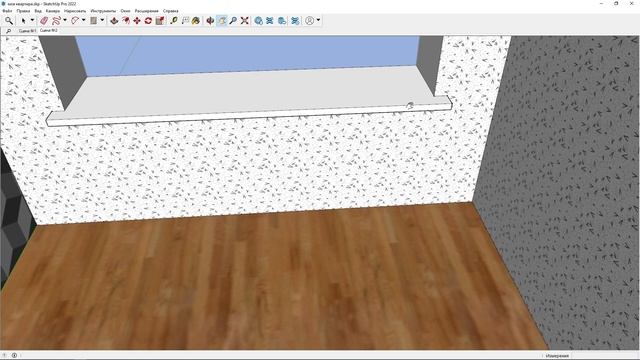Select the Rotate tool
Viewport: 640px width, 360px height.
(149, 20)
